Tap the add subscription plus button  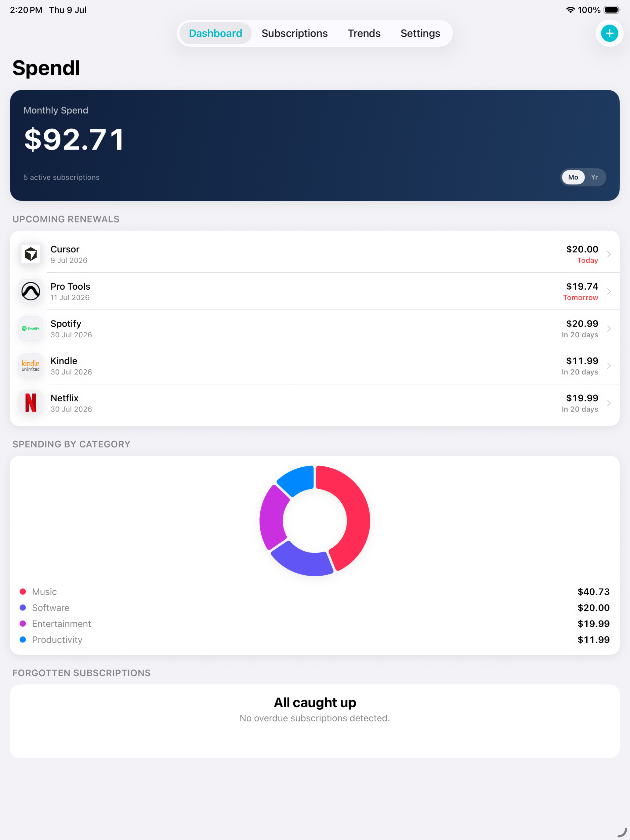610,33
